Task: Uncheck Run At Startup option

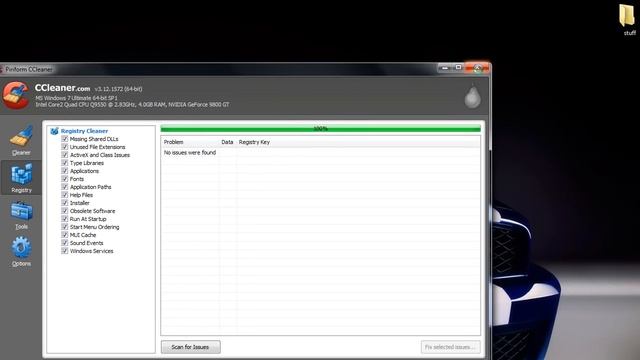Action: 64,219
